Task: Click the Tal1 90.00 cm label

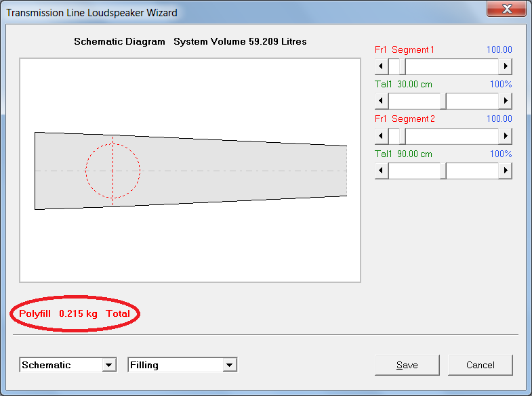Action: click(403, 154)
